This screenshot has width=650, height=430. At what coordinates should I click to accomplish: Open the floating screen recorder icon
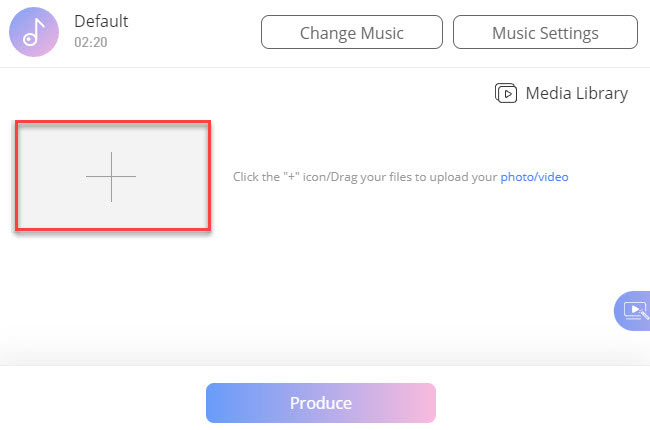pyautogui.click(x=634, y=310)
